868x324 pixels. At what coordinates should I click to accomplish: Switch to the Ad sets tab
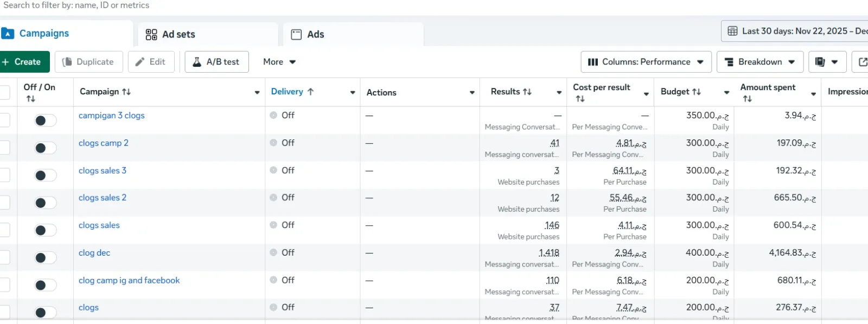(207, 34)
